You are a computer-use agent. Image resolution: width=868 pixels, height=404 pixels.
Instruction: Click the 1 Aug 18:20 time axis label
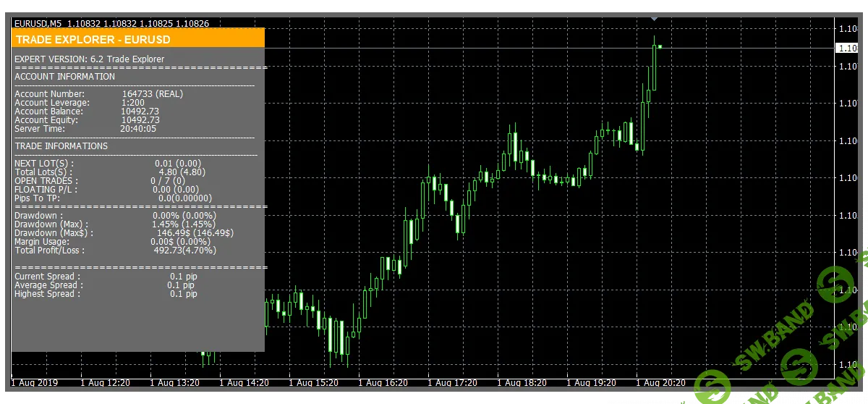pos(522,382)
